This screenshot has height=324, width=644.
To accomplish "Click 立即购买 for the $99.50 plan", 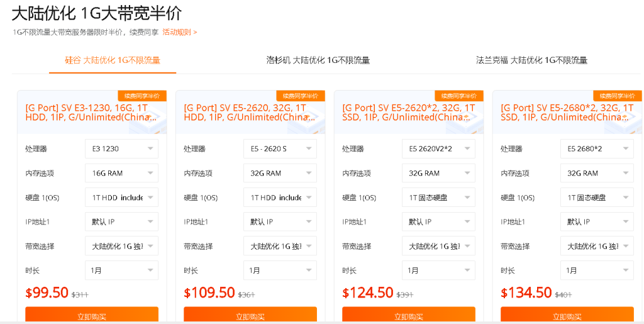I will pos(92,316).
